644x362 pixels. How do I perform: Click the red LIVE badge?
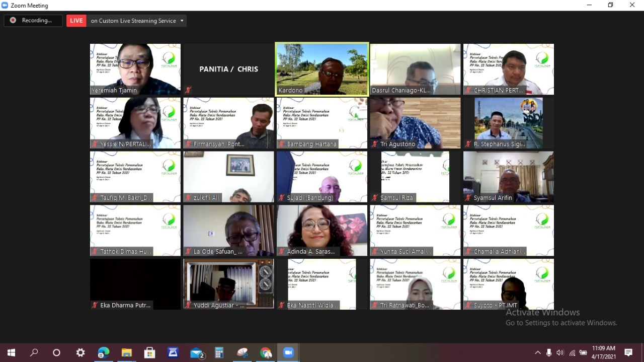pyautogui.click(x=76, y=21)
